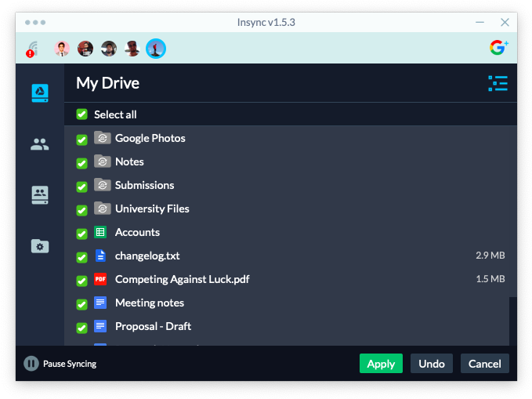Click the Proposal - Draft doc icon
The height and width of the screenshot is (399, 532).
click(x=100, y=326)
